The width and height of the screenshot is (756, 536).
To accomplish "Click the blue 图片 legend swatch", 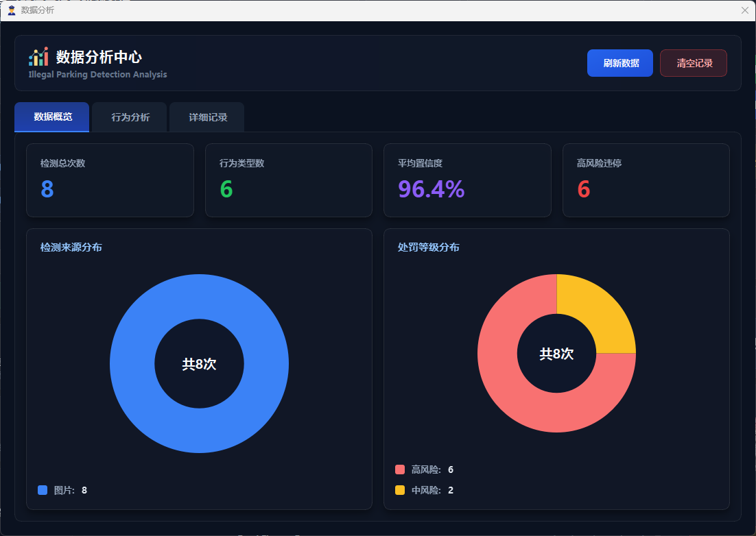I will click(x=43, y=490).
